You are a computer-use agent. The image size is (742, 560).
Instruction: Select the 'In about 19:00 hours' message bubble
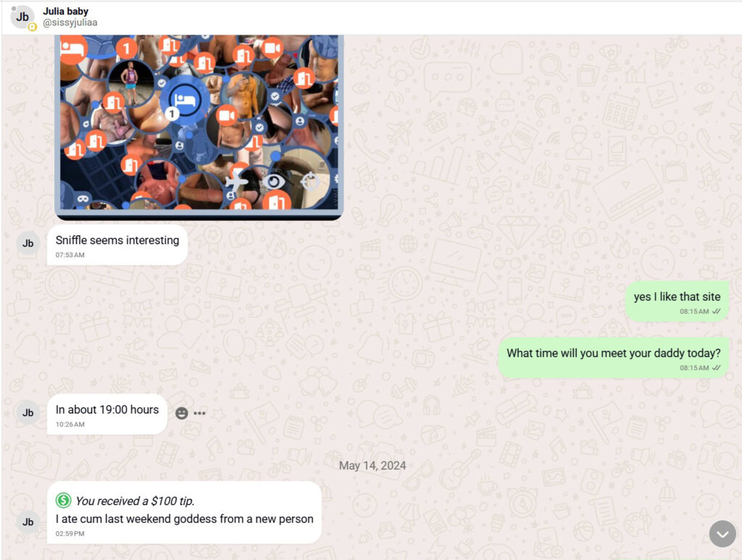point(107,414)
